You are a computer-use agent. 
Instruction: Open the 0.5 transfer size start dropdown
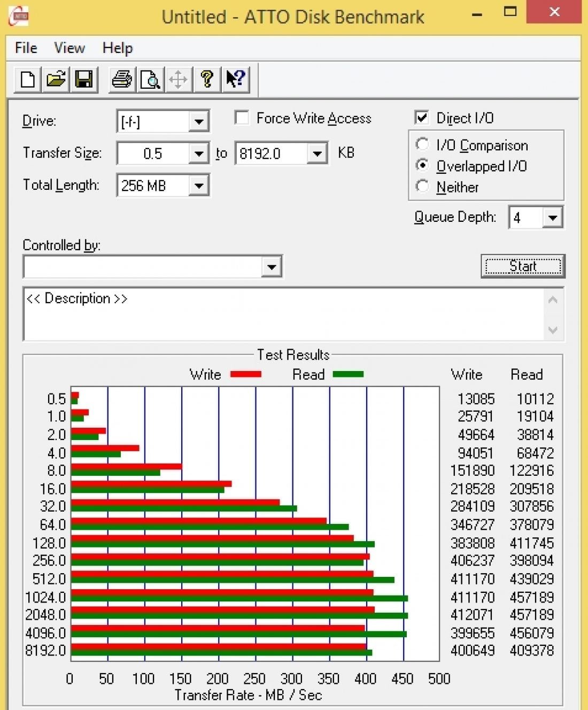pyautogui.click(x=199, y=153)
